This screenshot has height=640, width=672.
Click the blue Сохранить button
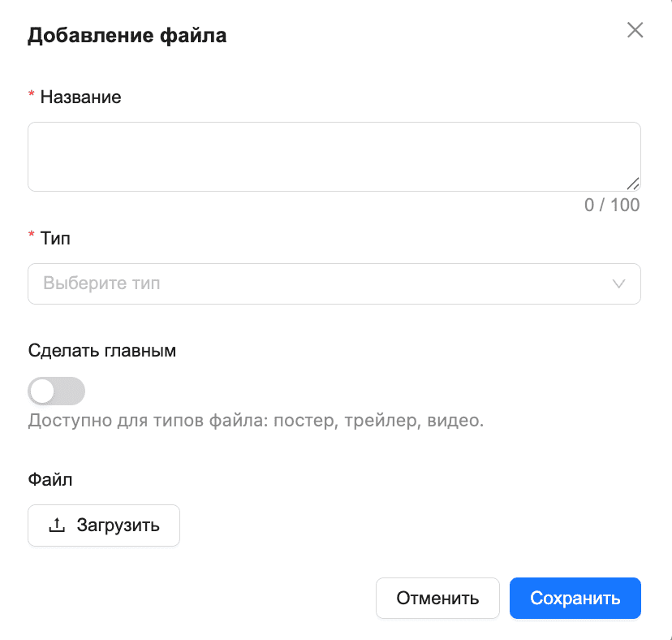[x=575, y=598]
